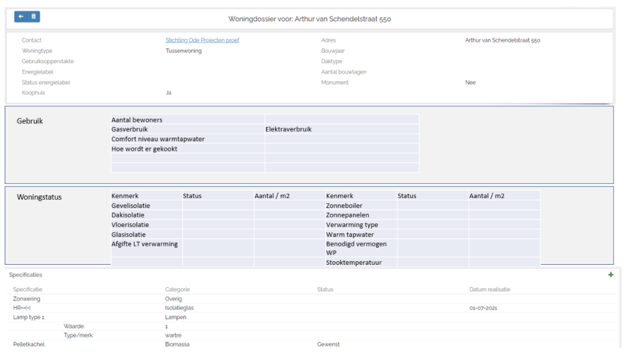Open the HR++(+) specification row

[22, 308]
